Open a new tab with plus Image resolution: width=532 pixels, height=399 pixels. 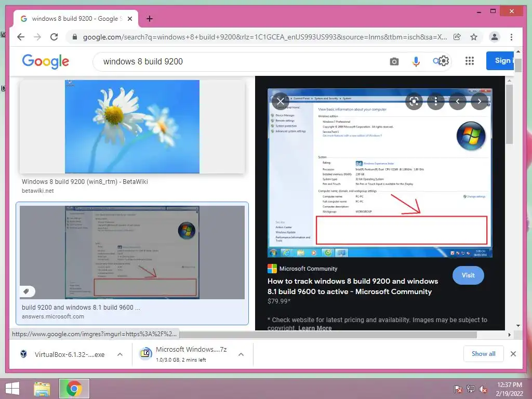(150, 19)
